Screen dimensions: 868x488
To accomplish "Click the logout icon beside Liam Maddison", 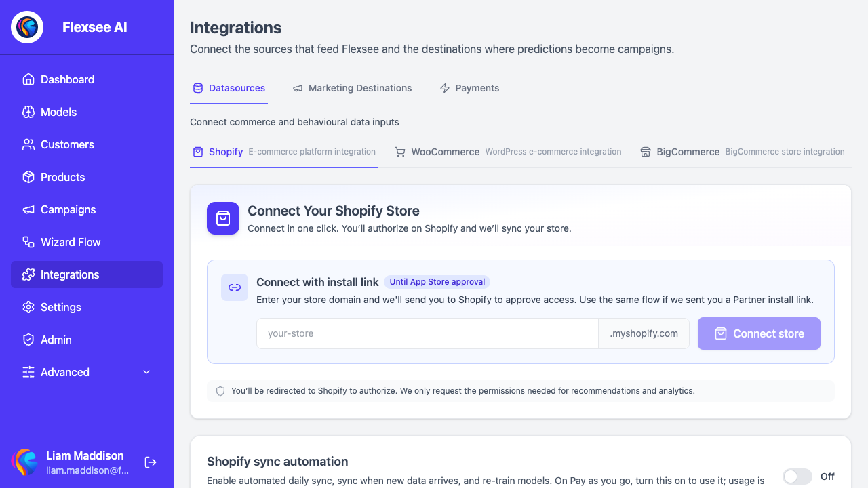I will [x=151, y=462].
